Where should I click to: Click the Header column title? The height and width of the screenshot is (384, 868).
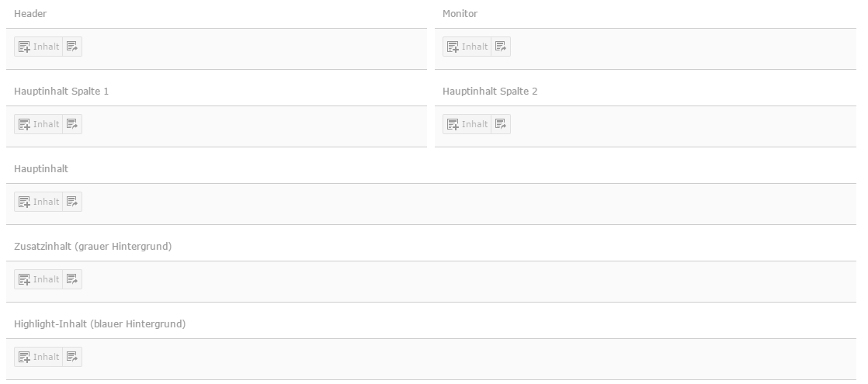click(30, 13)
